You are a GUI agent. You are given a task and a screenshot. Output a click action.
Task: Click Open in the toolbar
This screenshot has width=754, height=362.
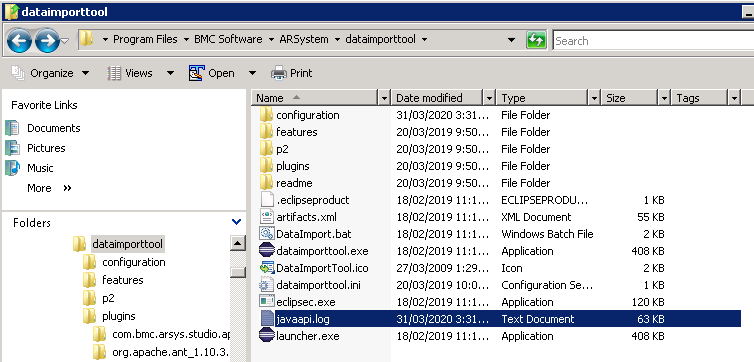(213, 73)
